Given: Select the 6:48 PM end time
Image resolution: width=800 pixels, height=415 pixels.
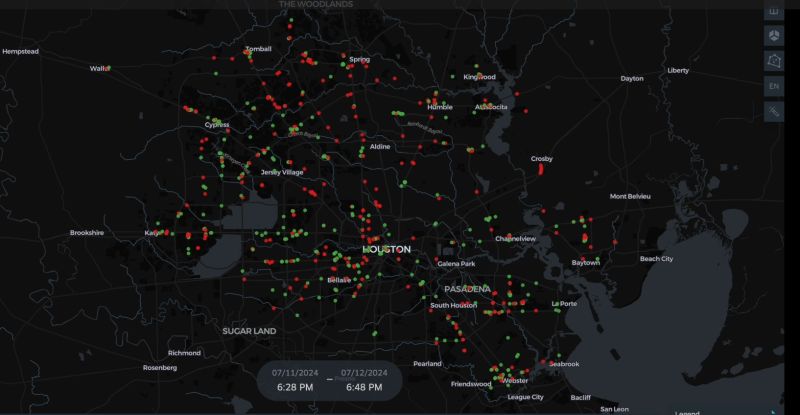Looking at the screenshot, I should pyautogui.click(x=364, y=387).
